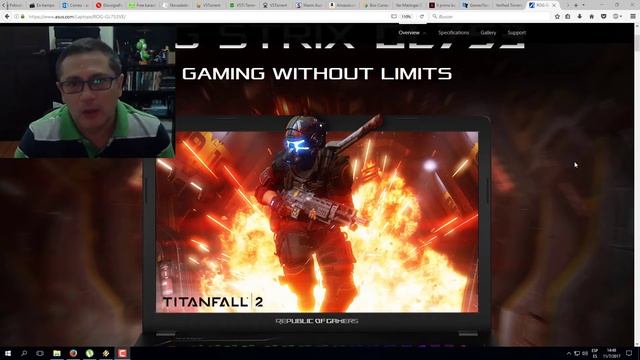
Task: Switch to the YTS Torrent tab with green icon
Action: point(242,5)
